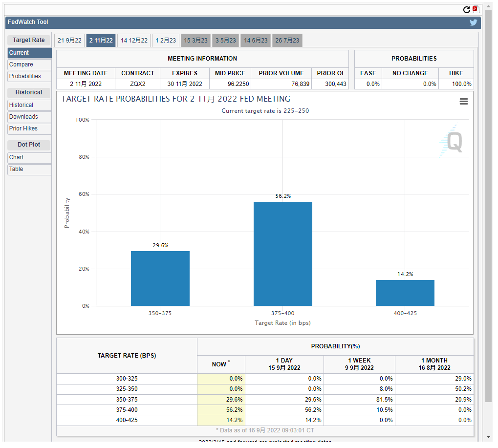This screenshot has width=498, height=448.
Task: Choose the 26 7月23 meeting tab
Action: (287, 41)
